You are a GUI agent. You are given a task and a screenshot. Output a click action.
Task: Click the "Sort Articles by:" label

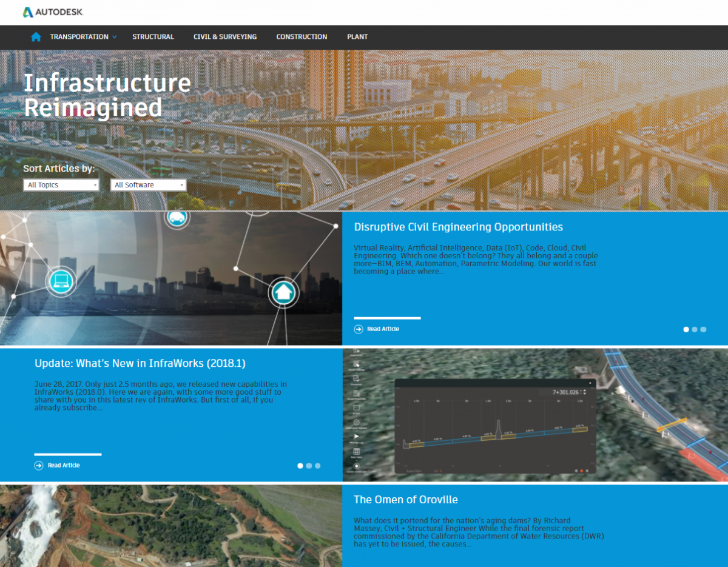(59, 169)
